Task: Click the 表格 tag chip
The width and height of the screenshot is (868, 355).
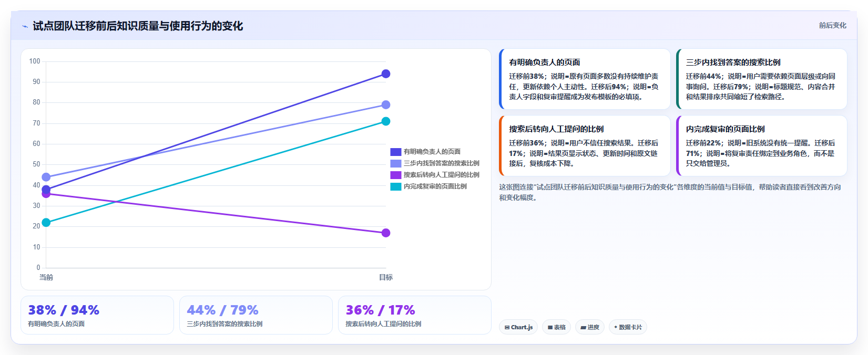Action: click(x=556, y=327)
